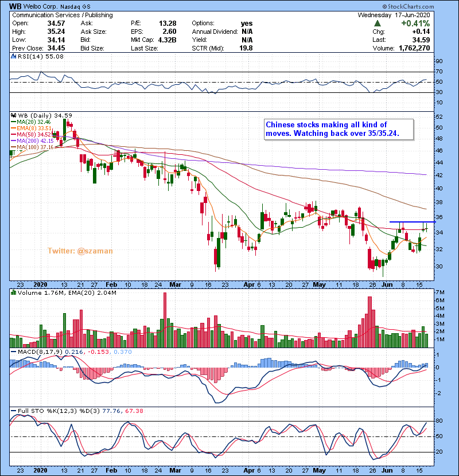The height and width of the screenshot is (476, 459).
Task: Click the Prev Close value 34.45
Action: click(56, 48)
